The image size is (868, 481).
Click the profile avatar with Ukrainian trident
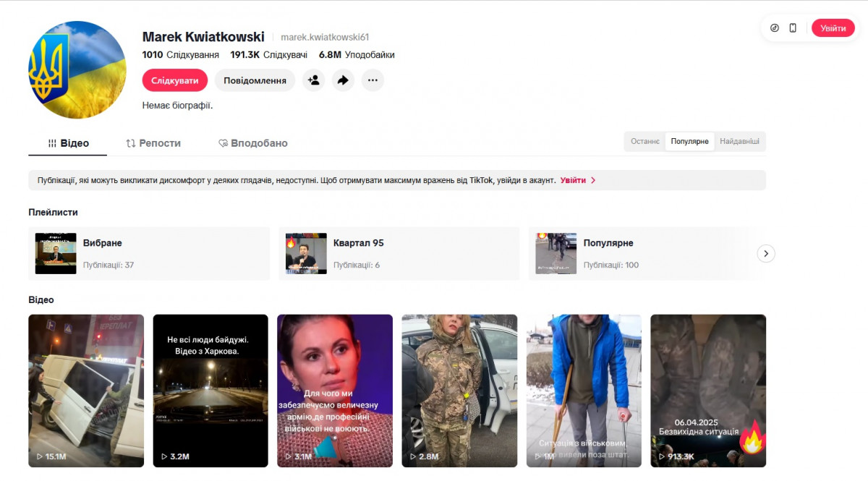77,70
